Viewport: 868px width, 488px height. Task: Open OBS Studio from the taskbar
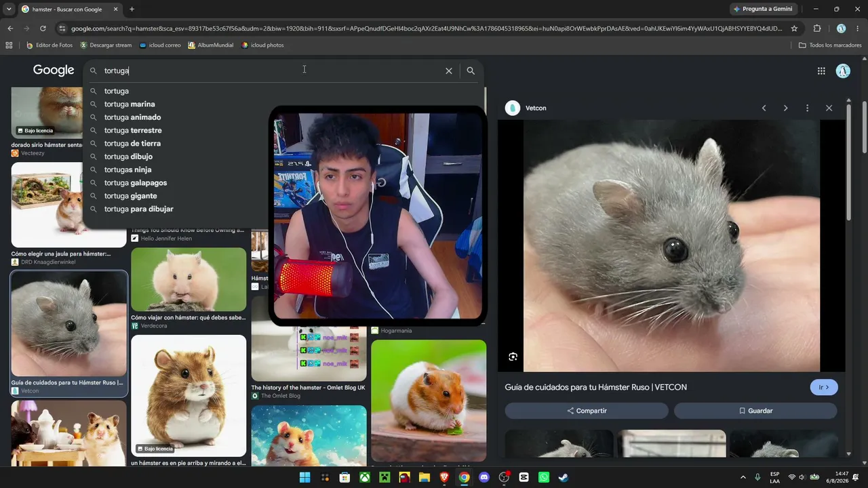(x=504, y=477)
